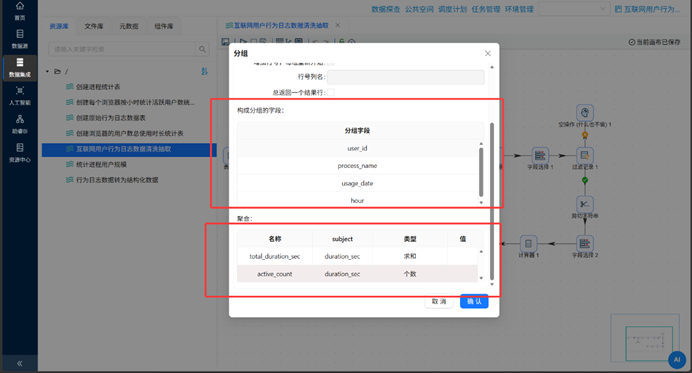Screen dimensions: 692x373
Task: Open 创建进程统计表 in the tree
Action: click(98, 87)
